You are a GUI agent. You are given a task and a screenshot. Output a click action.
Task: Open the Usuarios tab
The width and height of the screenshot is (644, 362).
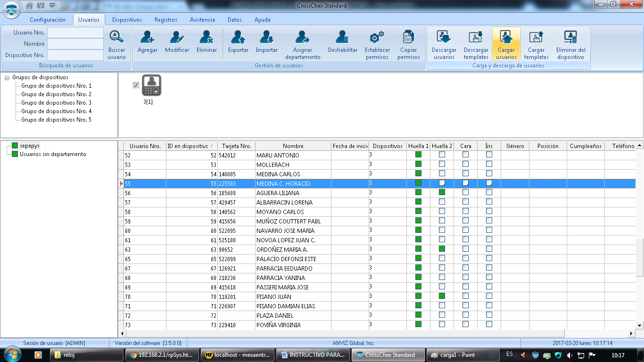(89, 20)
